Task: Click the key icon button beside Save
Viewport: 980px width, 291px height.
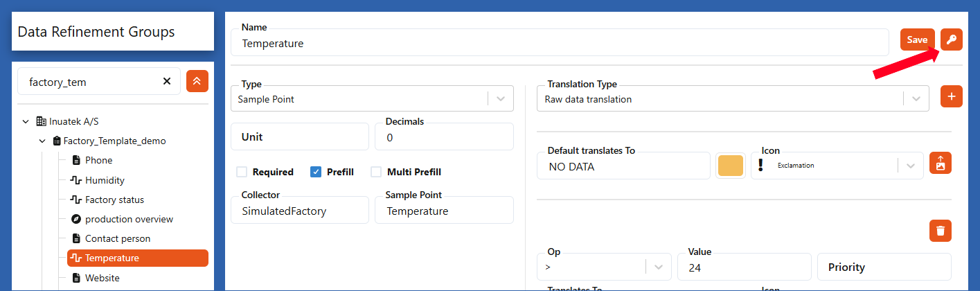Action: coord(952,39)
